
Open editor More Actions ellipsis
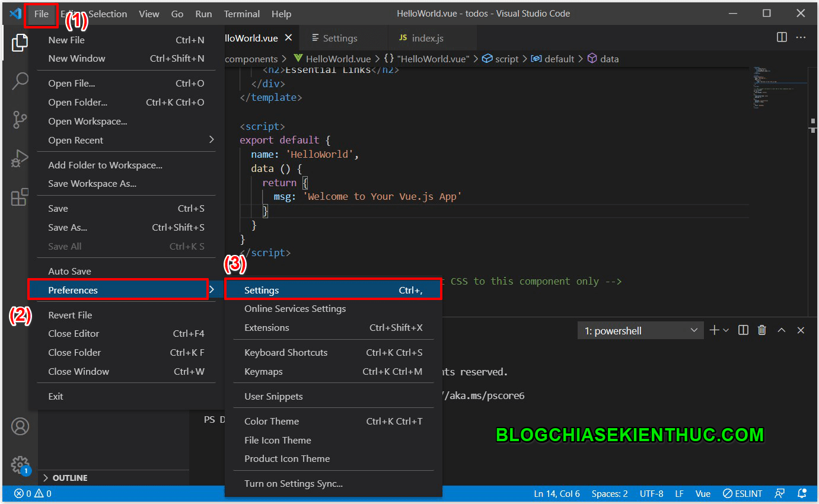[x=801, y=37]
